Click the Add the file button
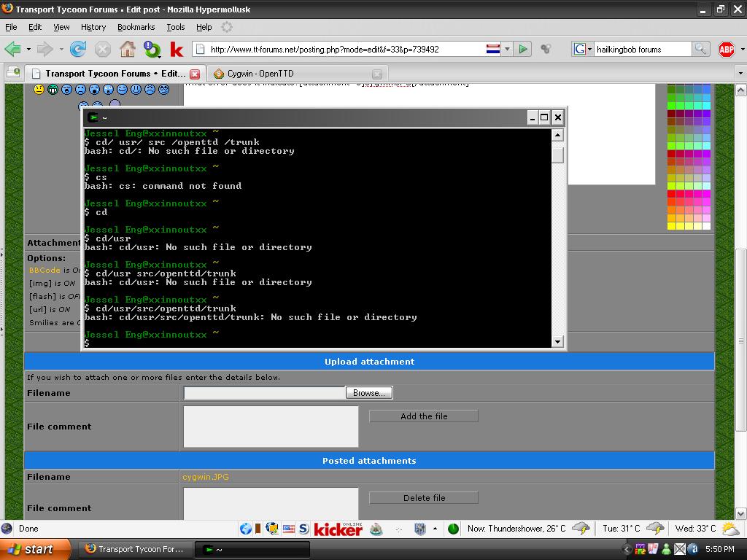This screenshot has height=560, width=747. [424, 416]
